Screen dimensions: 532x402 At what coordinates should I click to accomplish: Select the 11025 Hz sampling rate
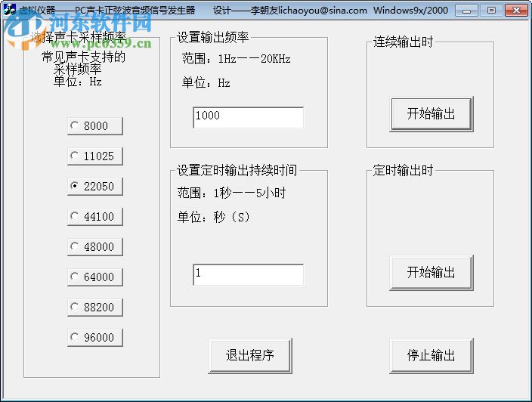(x=95, y=156)
